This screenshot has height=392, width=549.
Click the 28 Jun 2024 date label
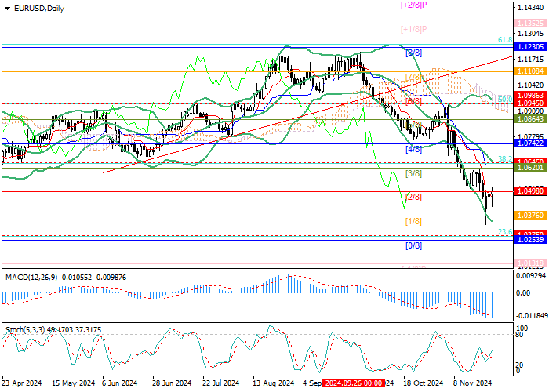[x=172, y=383]
